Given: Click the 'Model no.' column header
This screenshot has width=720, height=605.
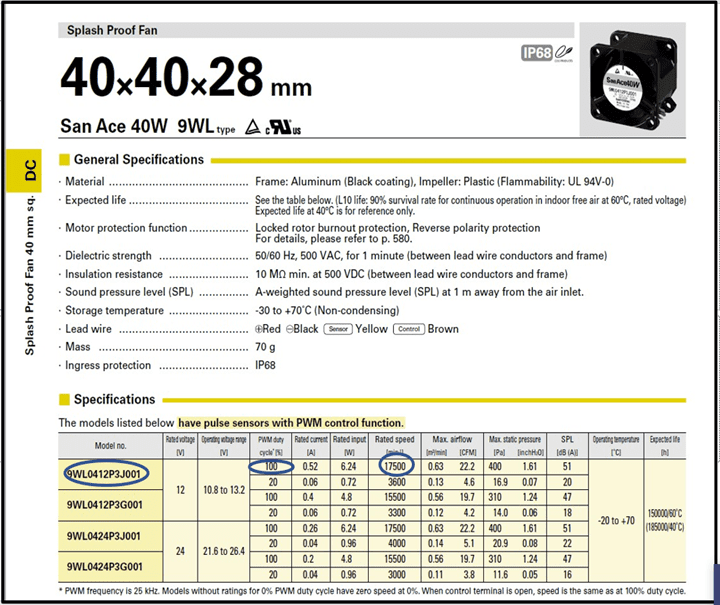Looking at the screenshot, I should [x=110, y=446].
